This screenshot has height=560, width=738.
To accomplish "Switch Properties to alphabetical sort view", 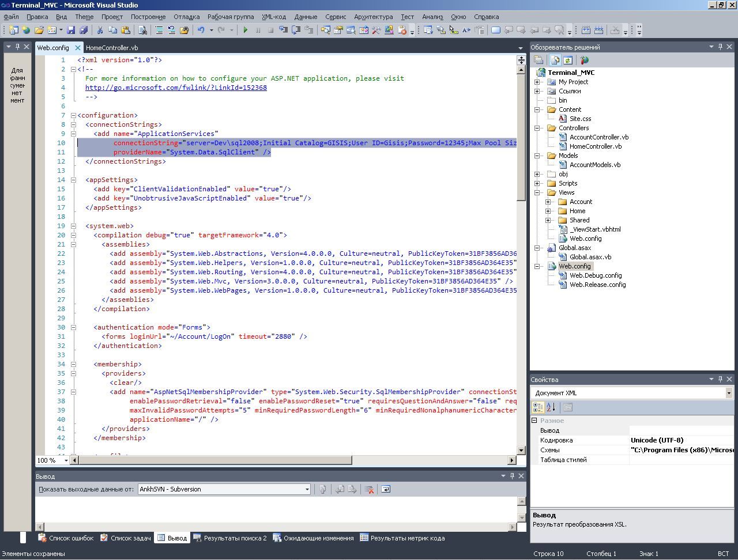I will [551, 407].
